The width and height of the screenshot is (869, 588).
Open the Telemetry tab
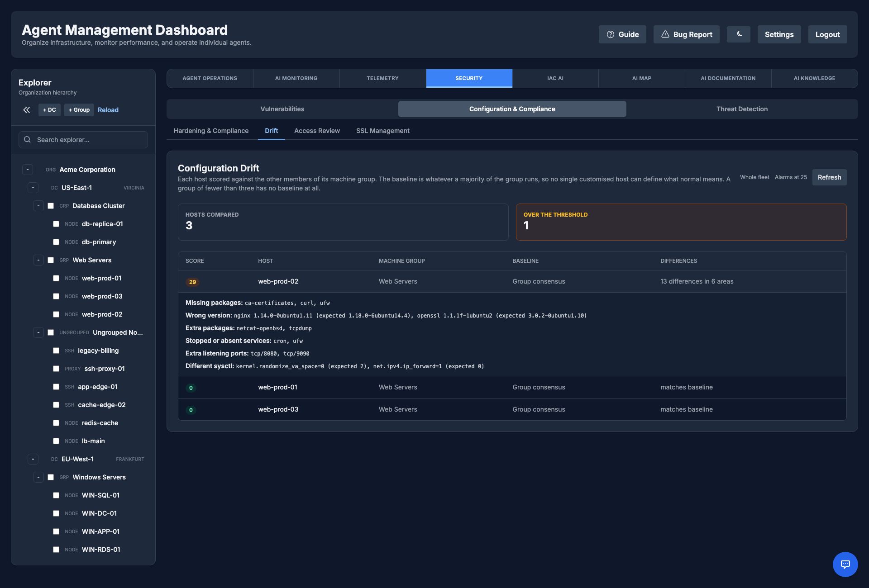tap(382, 78)
